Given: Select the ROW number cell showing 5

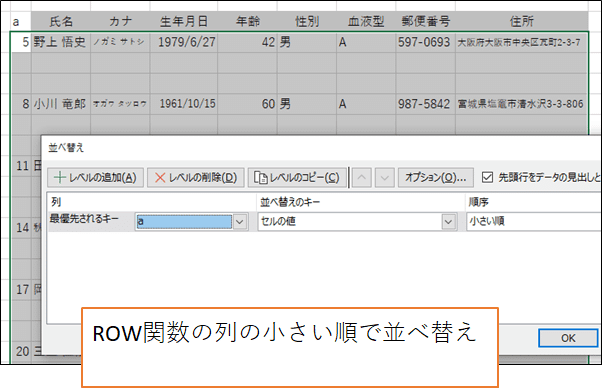Looking at the screenshot, I should coord(21,42).
